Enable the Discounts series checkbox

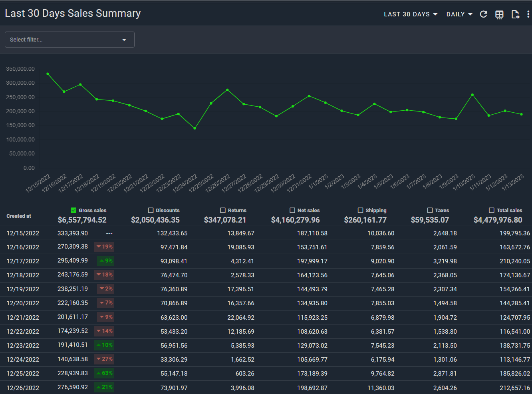pos(151,210)
